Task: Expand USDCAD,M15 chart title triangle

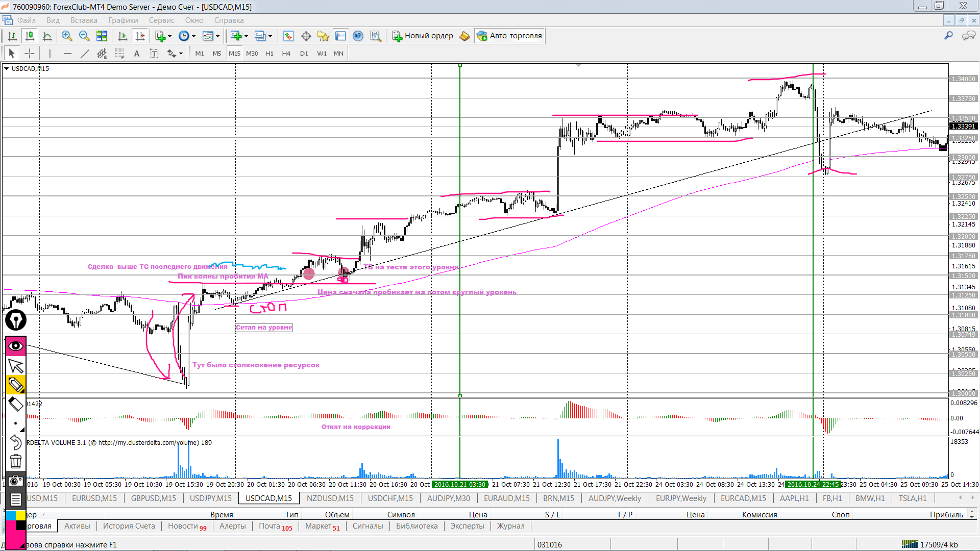Action: (6, 69)
